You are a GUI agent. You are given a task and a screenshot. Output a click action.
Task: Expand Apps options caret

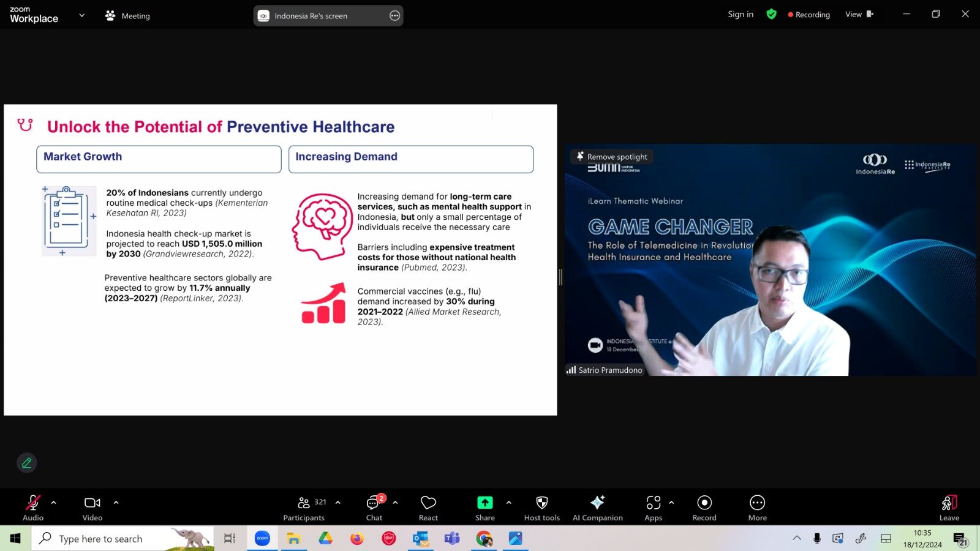click(671, 503)
